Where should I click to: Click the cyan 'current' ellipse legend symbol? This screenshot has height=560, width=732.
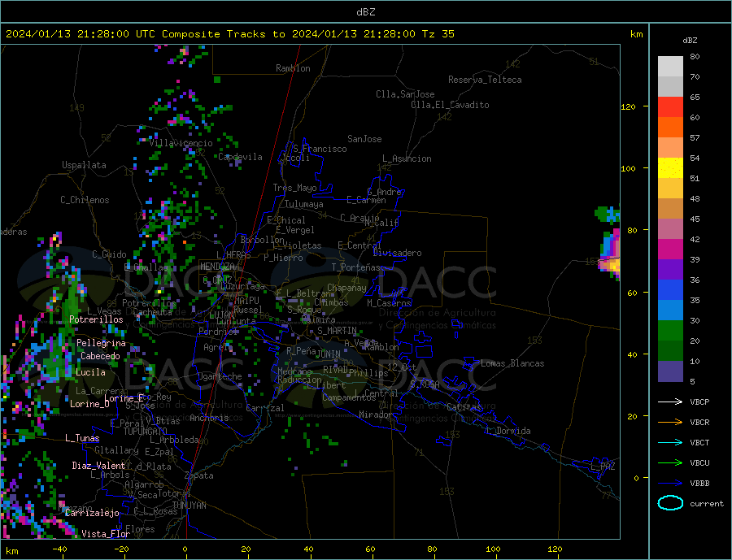coord(670,503)
